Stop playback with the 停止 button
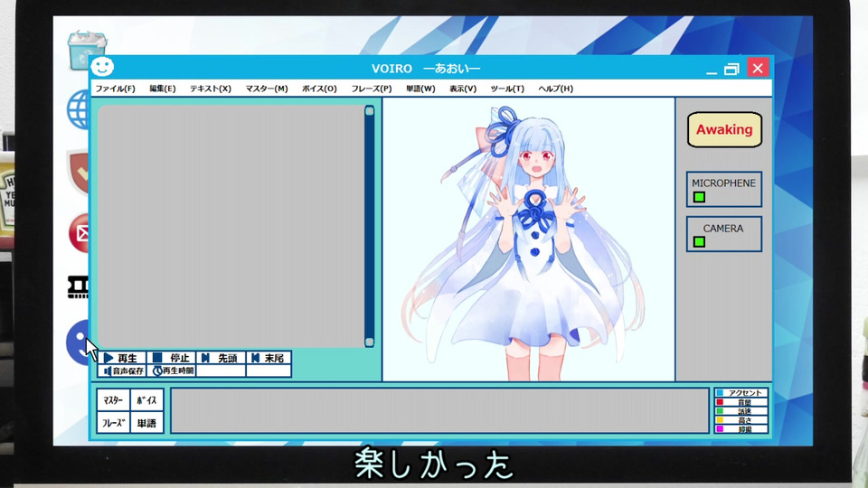The width and height of the screenshot is (868, 488). pyautogui.click(x=172, y=358)
